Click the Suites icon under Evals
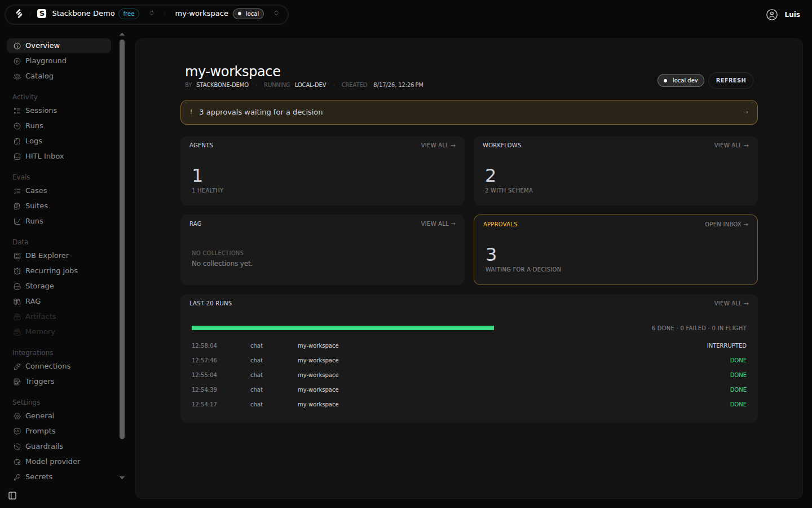Screen dimensions: 812x508 pos(17,206)
